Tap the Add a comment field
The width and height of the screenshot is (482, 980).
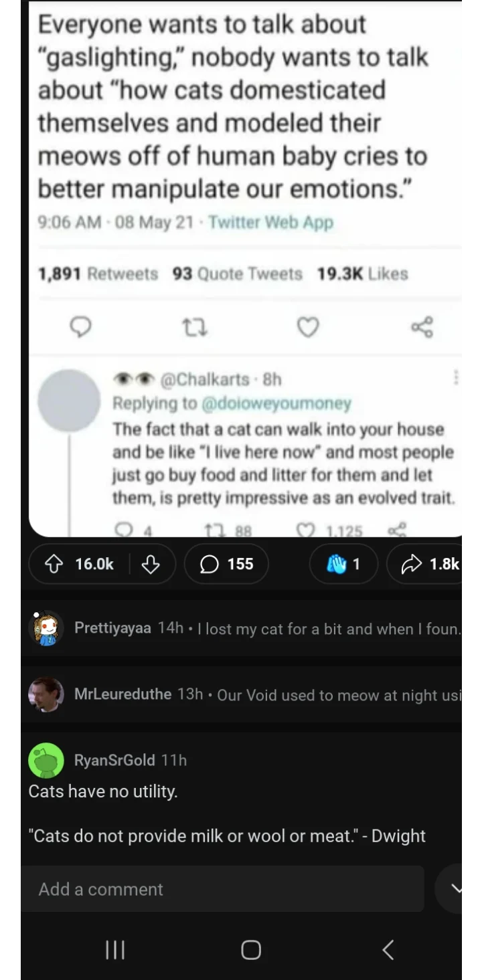221,889
